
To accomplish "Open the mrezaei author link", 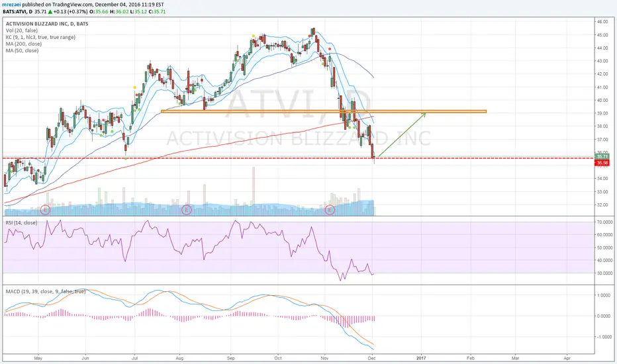I will [11, 5].
